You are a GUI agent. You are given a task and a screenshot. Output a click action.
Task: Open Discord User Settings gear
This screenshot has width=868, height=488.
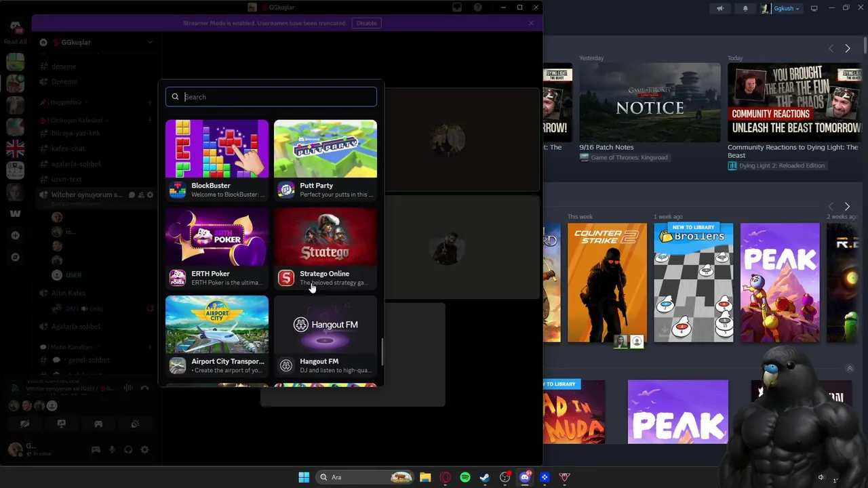click(x=144, y=450)
